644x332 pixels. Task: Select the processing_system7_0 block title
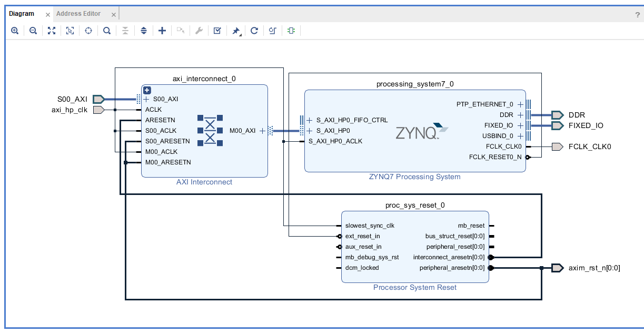[x=415, y=84]
